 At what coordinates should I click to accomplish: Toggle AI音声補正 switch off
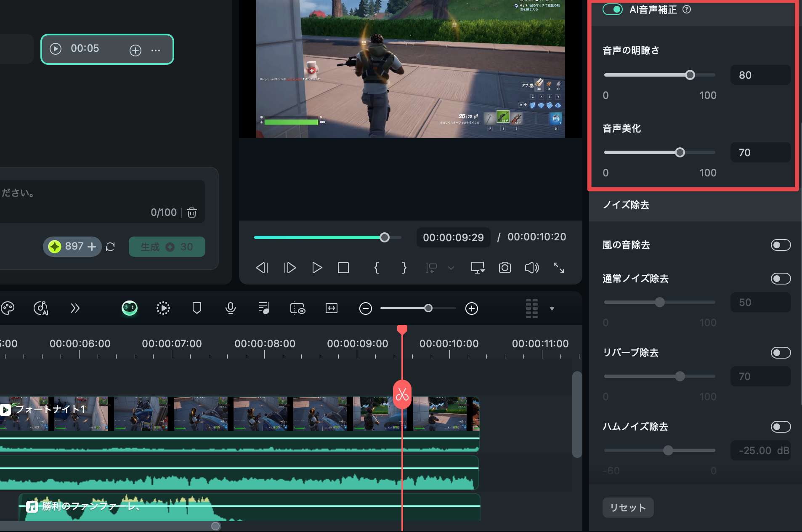point(613,9)
